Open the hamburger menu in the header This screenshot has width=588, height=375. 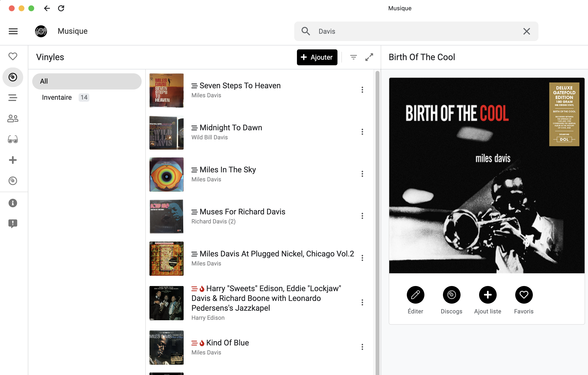tap(13, 31)
